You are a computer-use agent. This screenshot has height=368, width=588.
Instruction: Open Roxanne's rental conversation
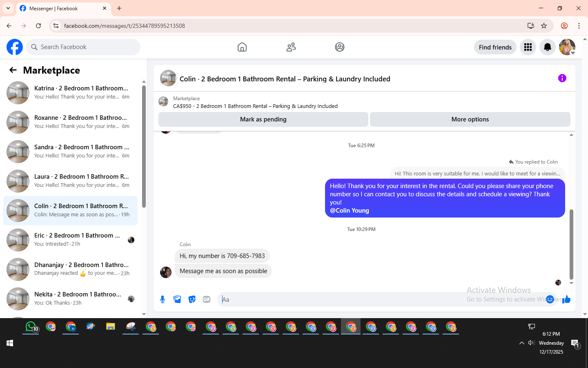click(x=70, y=122)
